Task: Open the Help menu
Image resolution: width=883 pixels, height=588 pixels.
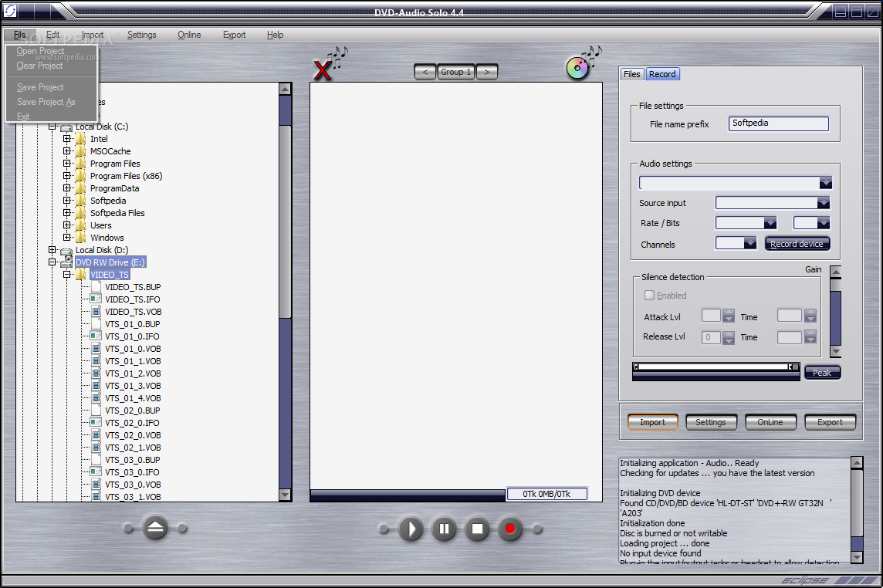Action: [276, 35]
